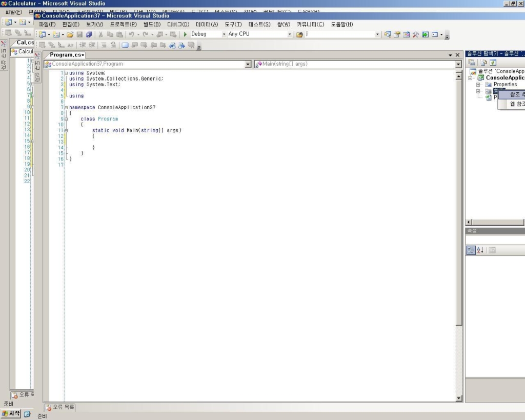The height and width of the screenshot is (420, 525).
Task: Start debugging with the green play icon
Action: (185, 34)
